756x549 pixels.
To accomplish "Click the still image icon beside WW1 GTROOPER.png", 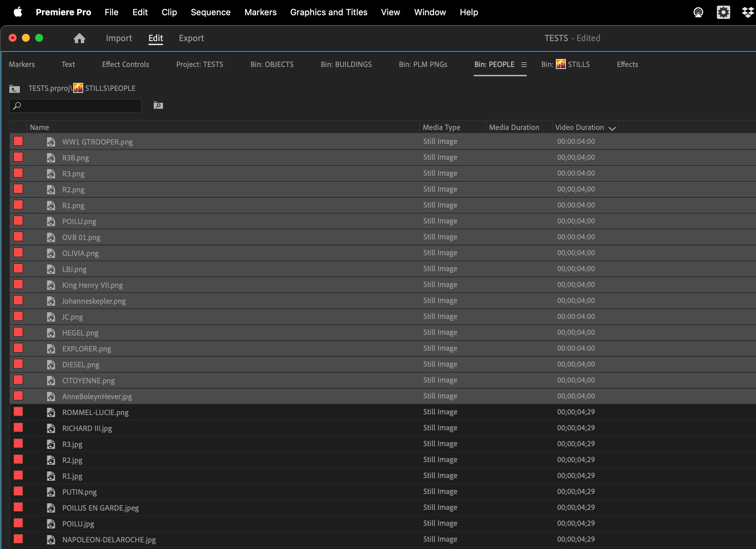I will click(x=51, y=142).
